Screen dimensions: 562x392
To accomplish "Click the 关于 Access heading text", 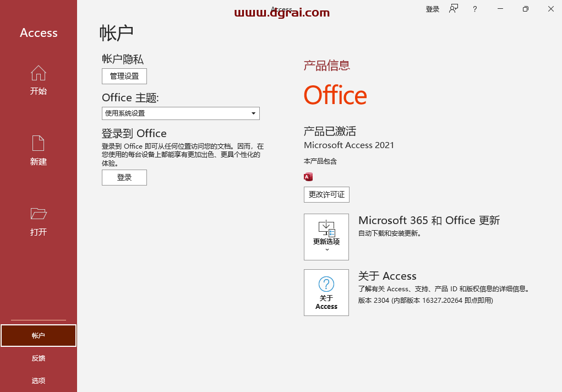I will point(387,276).
